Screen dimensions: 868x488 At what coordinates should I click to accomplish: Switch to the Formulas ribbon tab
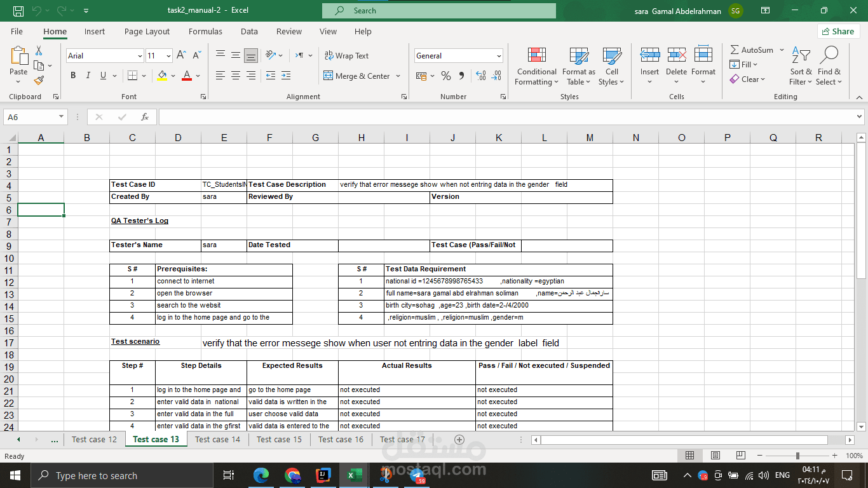[x=205, y=31]
